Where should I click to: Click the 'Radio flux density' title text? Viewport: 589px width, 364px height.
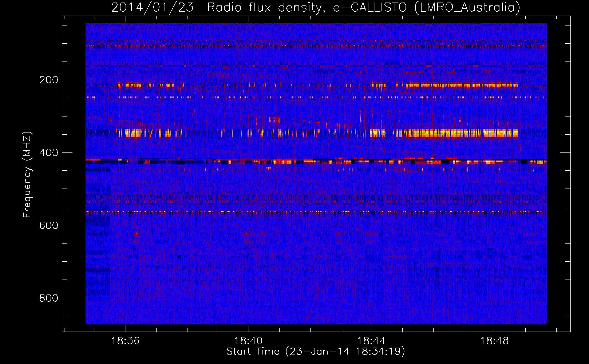click(x=265, y=8)
